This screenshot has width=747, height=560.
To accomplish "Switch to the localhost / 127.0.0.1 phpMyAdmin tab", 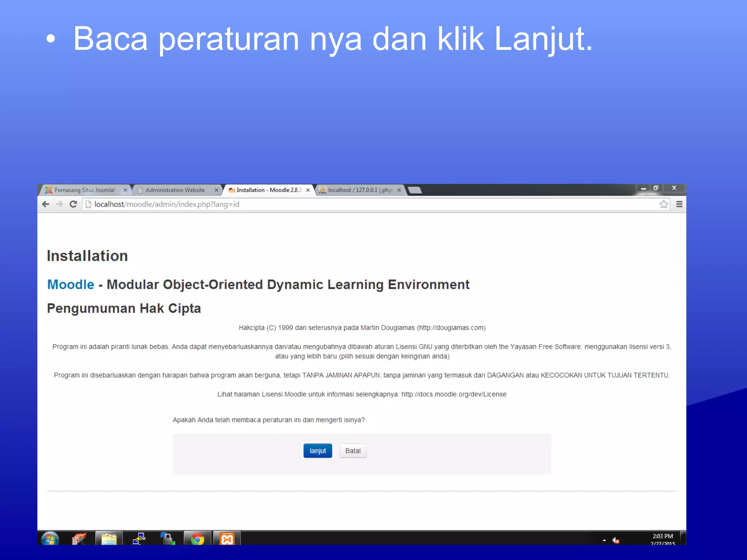I will point(360,190).
